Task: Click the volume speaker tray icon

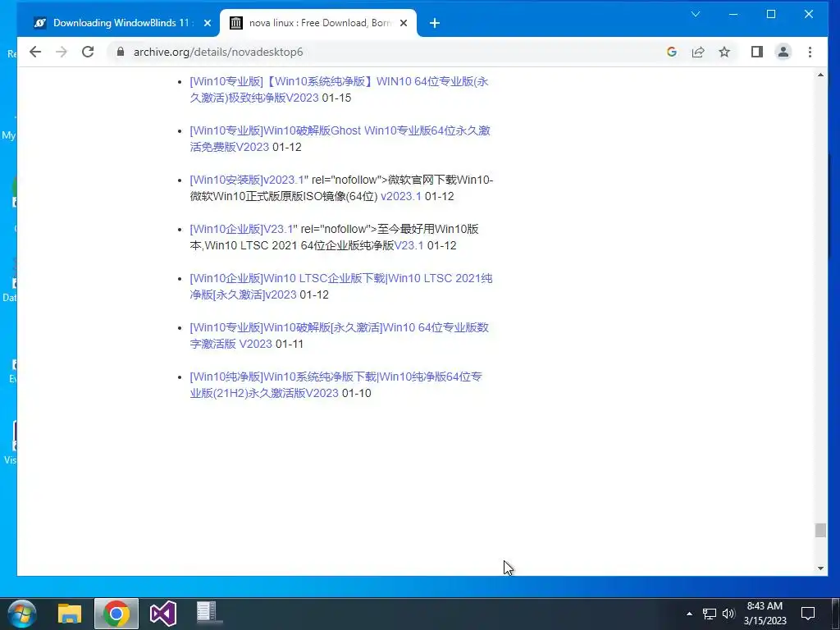Action: (x=728, y=614)
